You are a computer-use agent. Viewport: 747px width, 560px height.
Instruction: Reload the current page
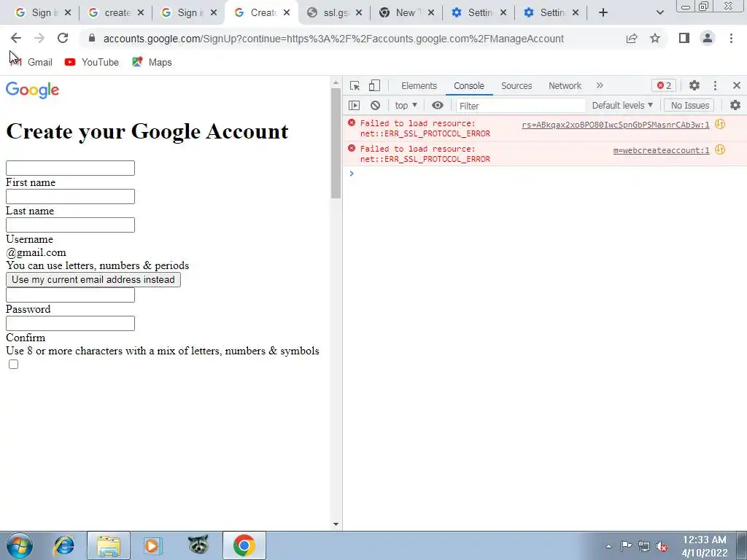[x=63, y=38]
